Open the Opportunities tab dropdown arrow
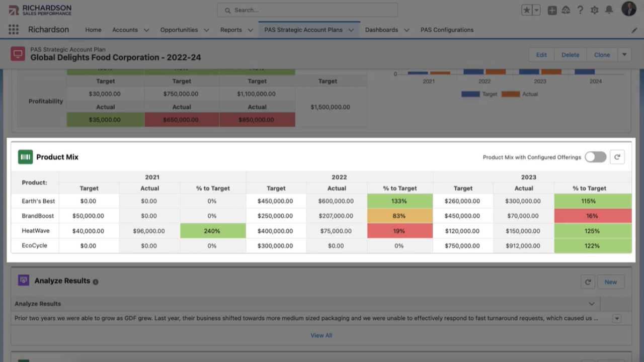This screenshot has width=644, height=362. point(206,30)
